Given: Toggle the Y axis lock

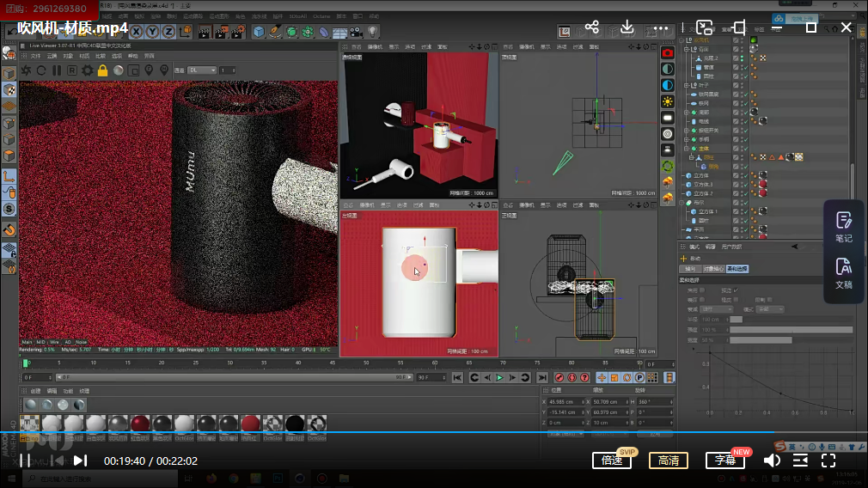Looking at the screenshot, I should pyautogui.click(x=152, y=32).
